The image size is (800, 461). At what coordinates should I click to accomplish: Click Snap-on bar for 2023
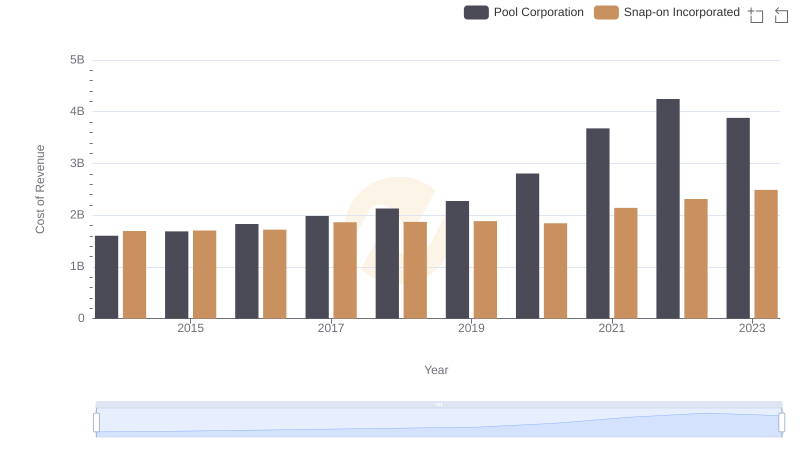(x=766, y=254)
